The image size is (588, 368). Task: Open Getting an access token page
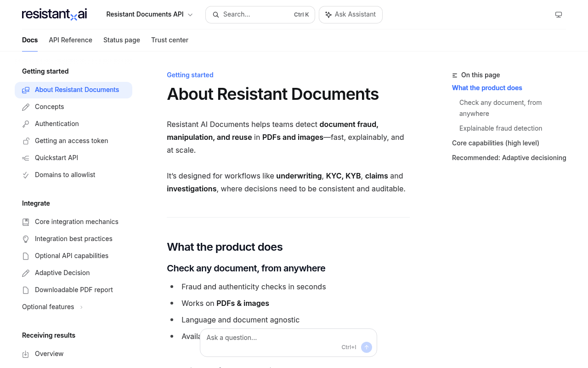(x=73, y=141)
